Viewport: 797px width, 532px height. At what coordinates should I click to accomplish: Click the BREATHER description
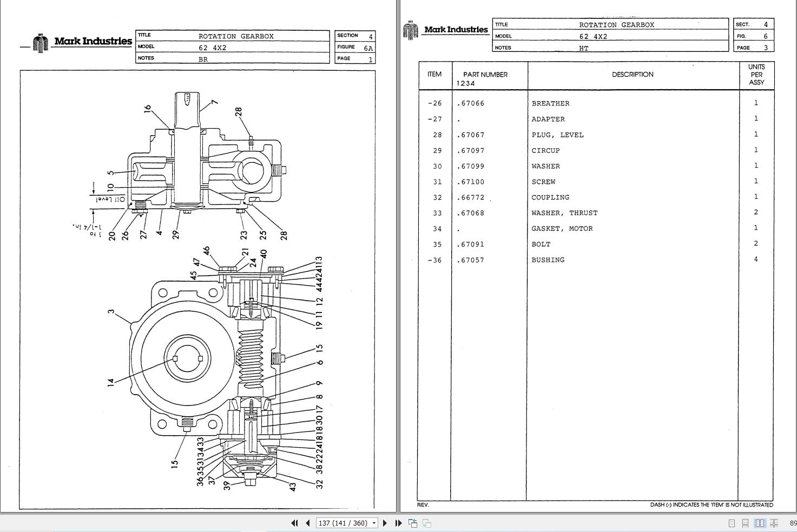pos(550,103)
